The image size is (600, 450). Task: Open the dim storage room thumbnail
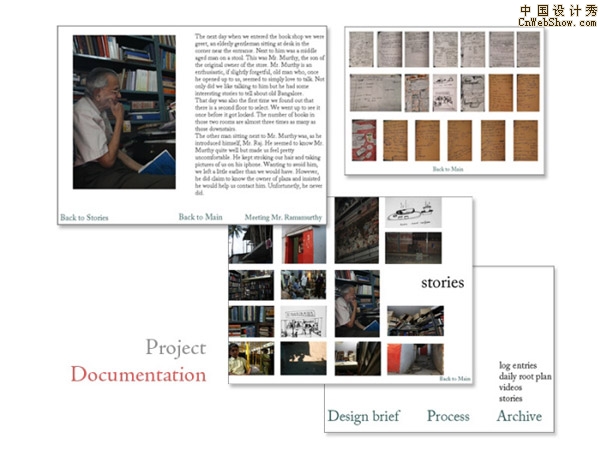pos(358,359)
